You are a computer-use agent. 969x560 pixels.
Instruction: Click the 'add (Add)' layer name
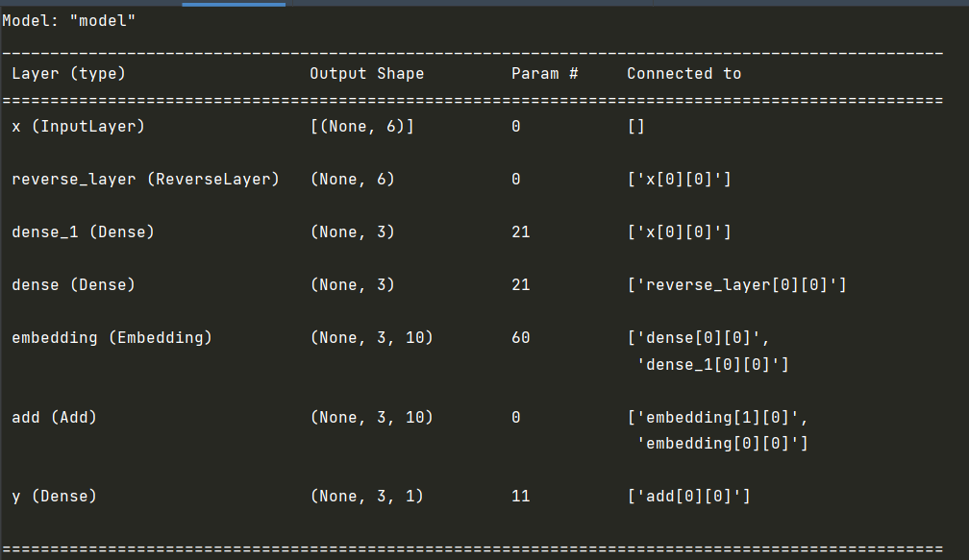coord(54,418)
